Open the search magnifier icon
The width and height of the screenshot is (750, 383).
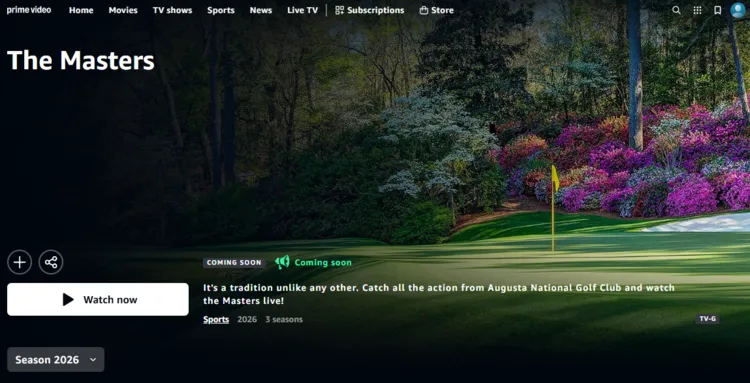click(676, 10)
